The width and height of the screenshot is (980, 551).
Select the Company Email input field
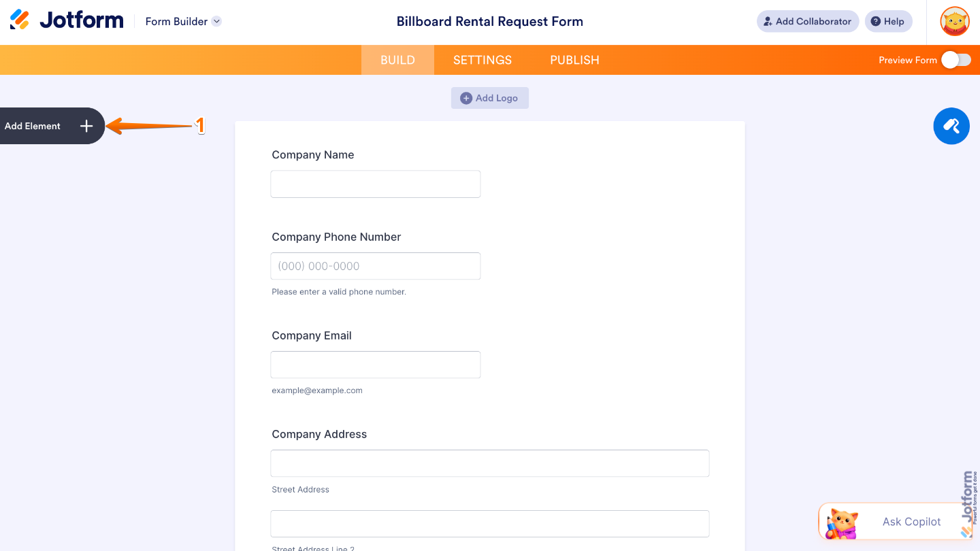(375, 365)
